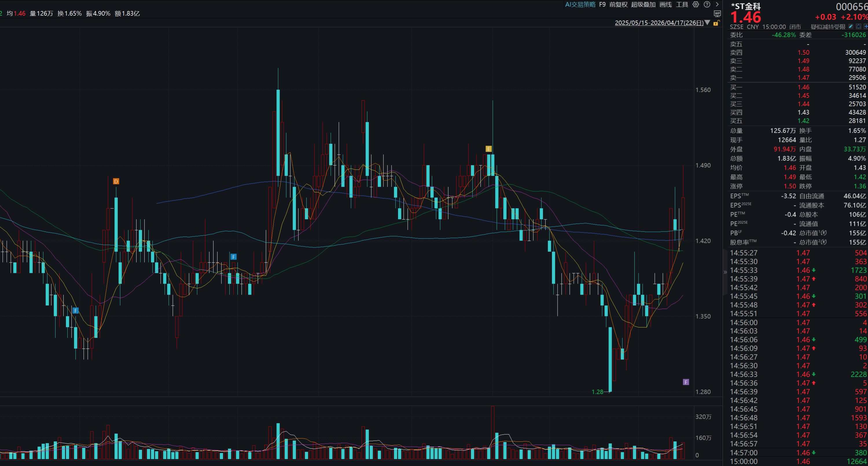Click the yellow E marker on chart
This screenshot has height=466, width=868.
click(489, 149)
